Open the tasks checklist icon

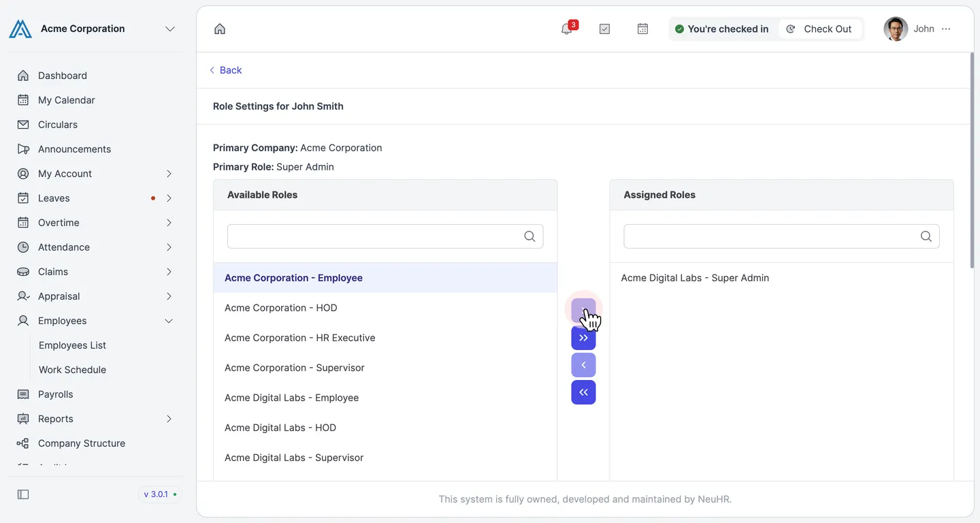tap(604, 29)
